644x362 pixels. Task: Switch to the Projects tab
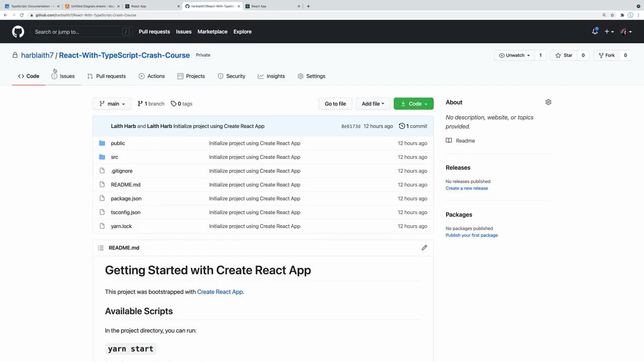coord(191,76)
